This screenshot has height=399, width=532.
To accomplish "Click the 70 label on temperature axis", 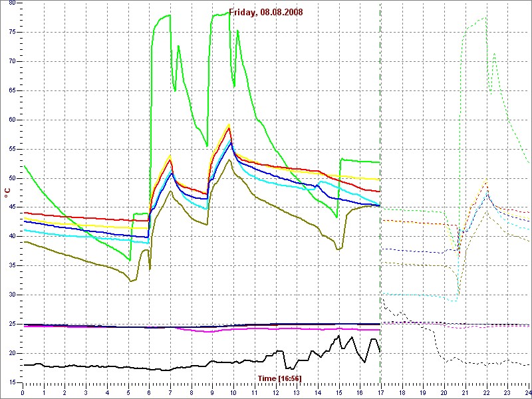I will click(x=12, y=61).
